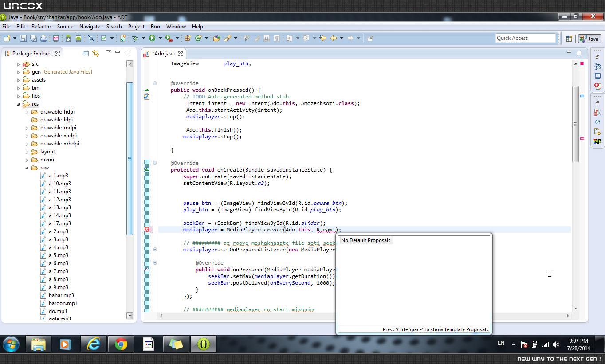Open the New wizard dropdown arrow
This screenshot has height=364, width=605.
pos(15,38)
